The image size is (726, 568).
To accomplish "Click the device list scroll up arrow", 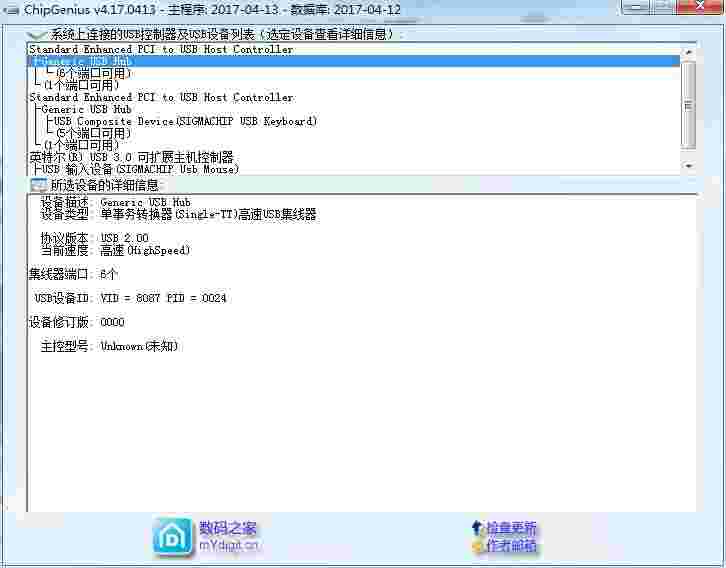I will pos(688,52).
